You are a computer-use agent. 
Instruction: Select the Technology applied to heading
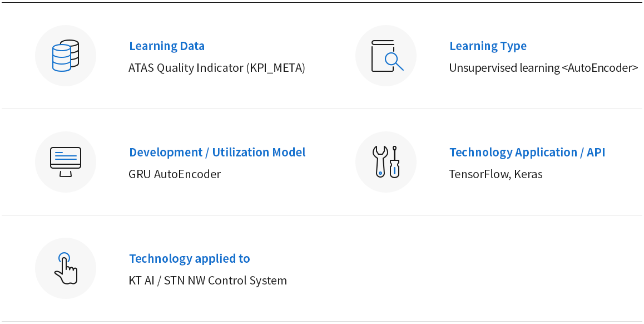pos(189,259)
